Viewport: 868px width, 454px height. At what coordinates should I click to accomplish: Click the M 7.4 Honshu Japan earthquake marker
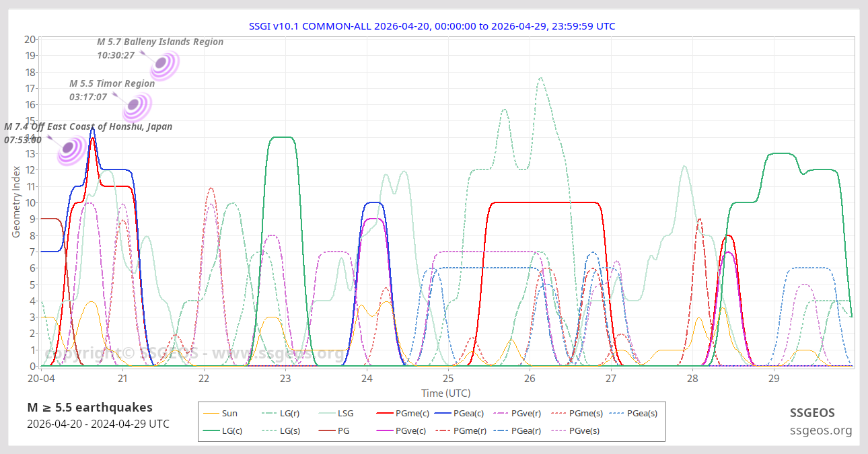(69, 149)
